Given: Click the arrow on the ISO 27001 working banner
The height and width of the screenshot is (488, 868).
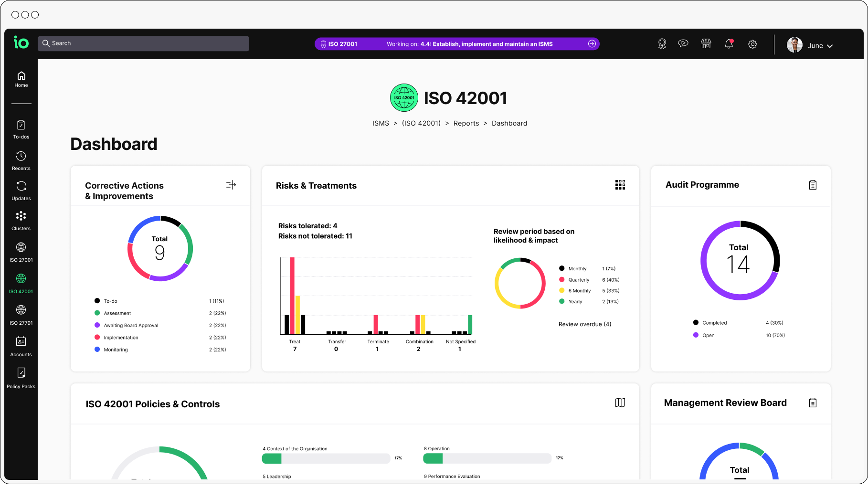Looking at the screenshot, I should [x=592, y=43].
